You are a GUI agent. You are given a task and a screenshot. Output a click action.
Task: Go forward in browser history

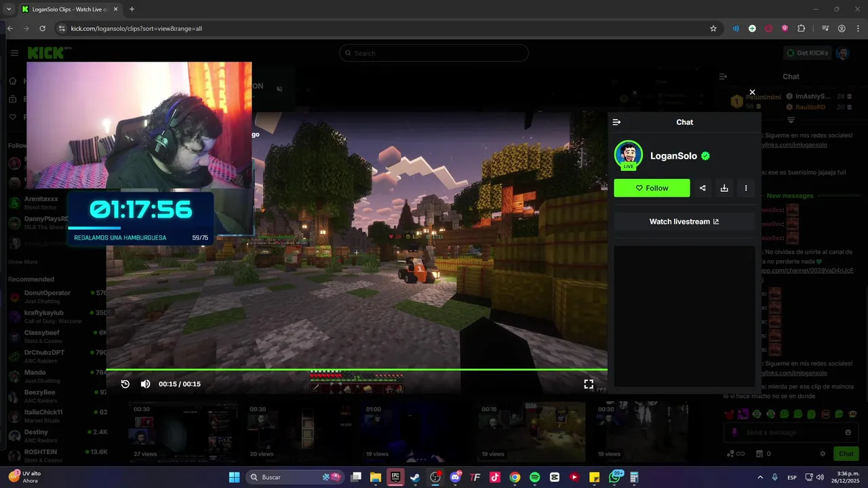[x=26, y=28]
